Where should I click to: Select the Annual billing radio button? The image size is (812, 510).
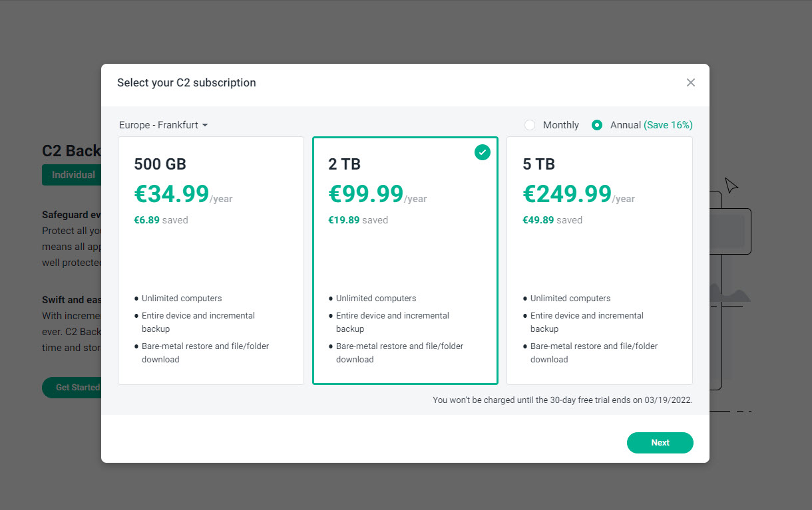pyautogui.click(x=597, y=125)
